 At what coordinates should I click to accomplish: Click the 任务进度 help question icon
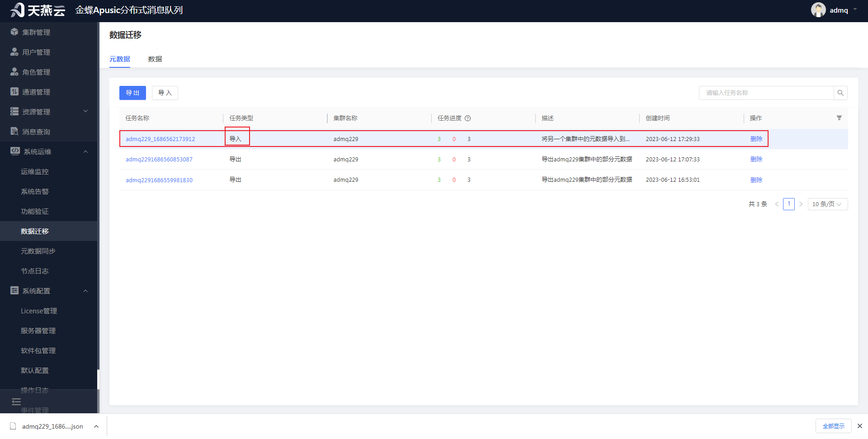click(468, 118)
